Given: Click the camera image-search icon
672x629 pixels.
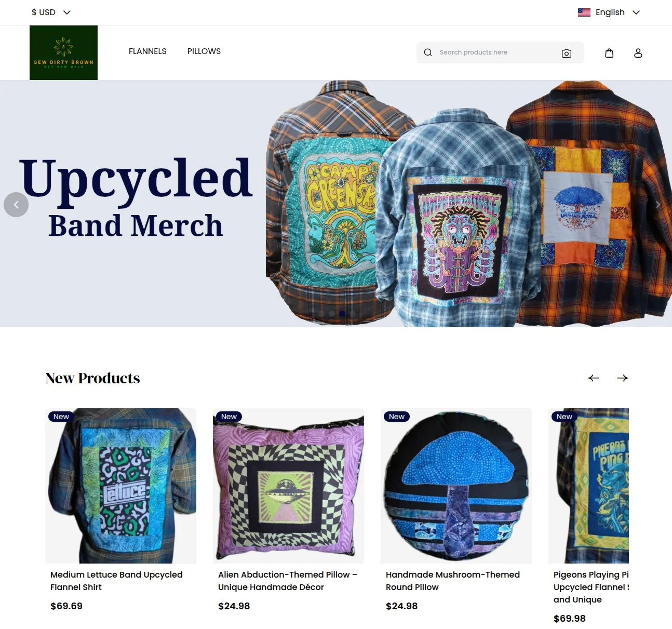Looking at the screenshot, I should (x=566, y=53).
